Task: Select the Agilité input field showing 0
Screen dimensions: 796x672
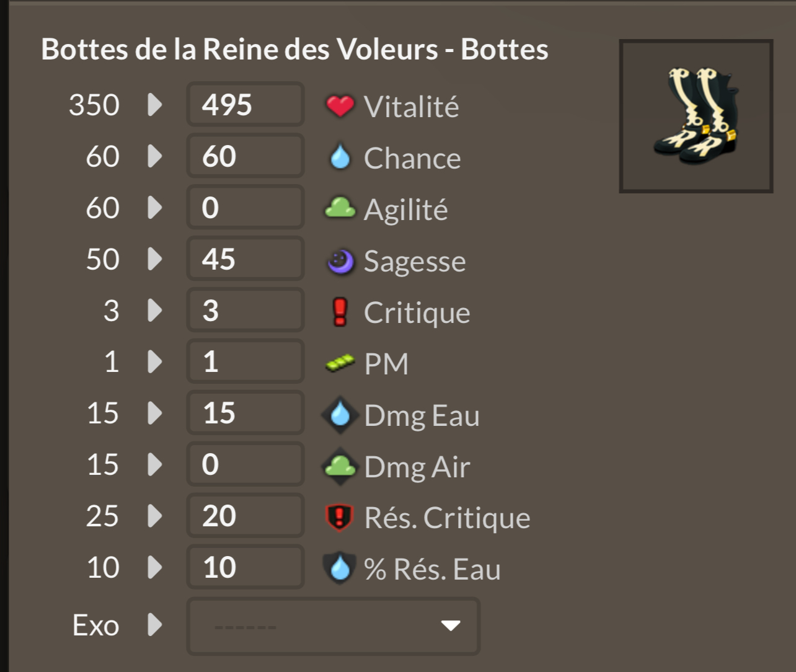Action: (x=245, y=208)
